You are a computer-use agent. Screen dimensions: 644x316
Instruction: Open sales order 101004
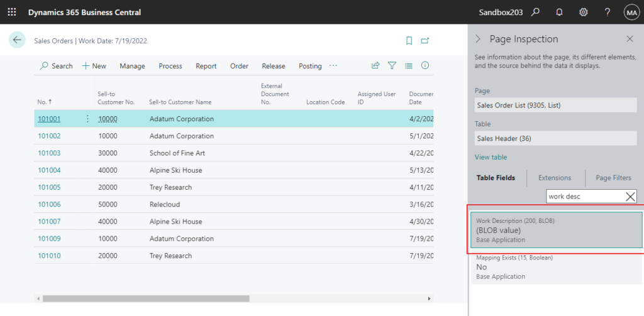(x=49, y=170)
